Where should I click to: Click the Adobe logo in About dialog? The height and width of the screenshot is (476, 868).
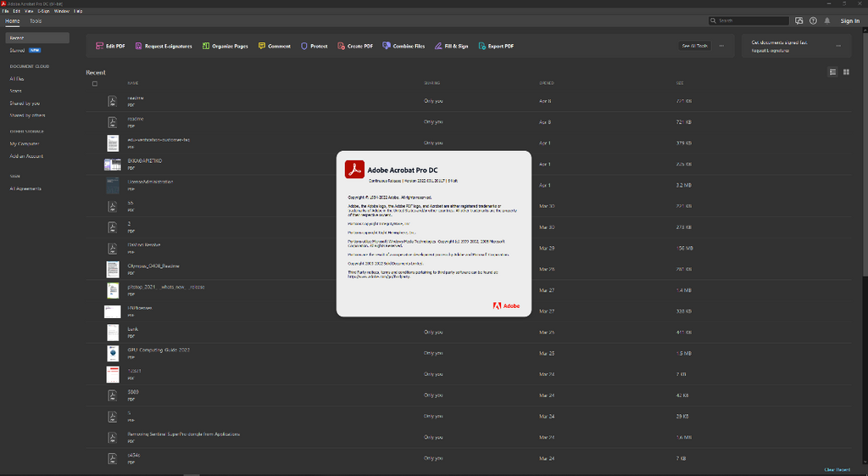pos(507,306)
